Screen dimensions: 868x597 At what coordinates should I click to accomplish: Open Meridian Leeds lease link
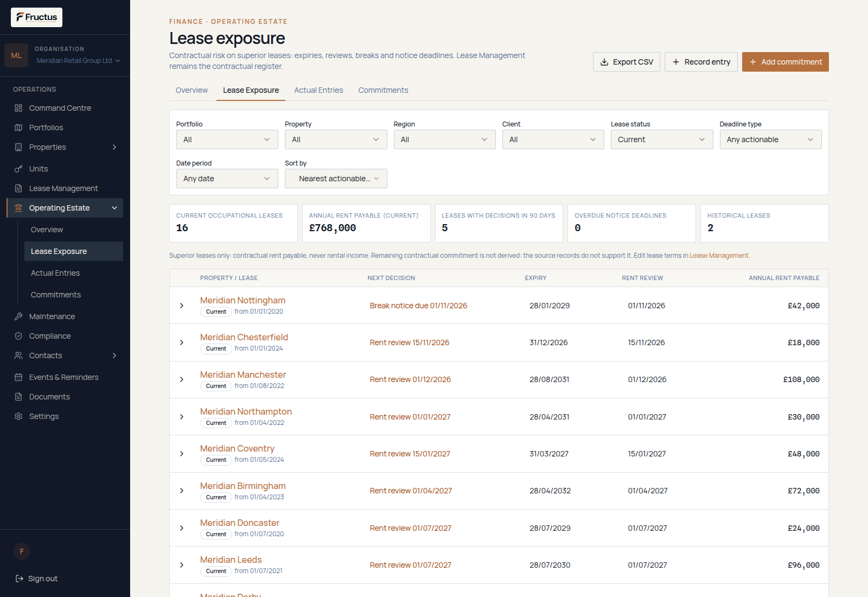click(x=231, y=560)
